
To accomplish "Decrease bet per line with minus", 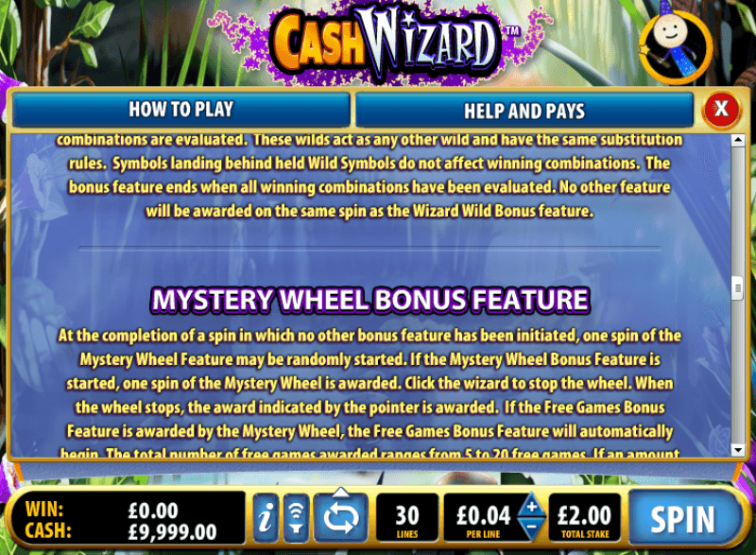I will pyautogui.click(x=531, y=529).
